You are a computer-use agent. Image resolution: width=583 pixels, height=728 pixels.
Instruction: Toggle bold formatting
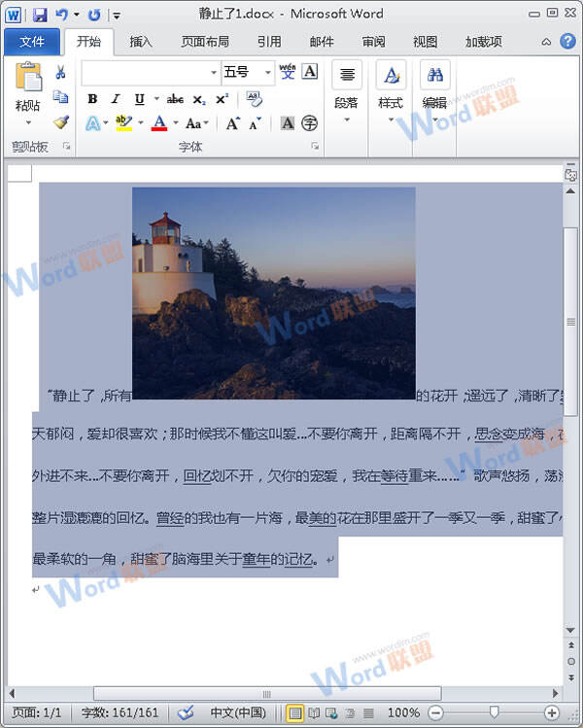tap(92, 99)
